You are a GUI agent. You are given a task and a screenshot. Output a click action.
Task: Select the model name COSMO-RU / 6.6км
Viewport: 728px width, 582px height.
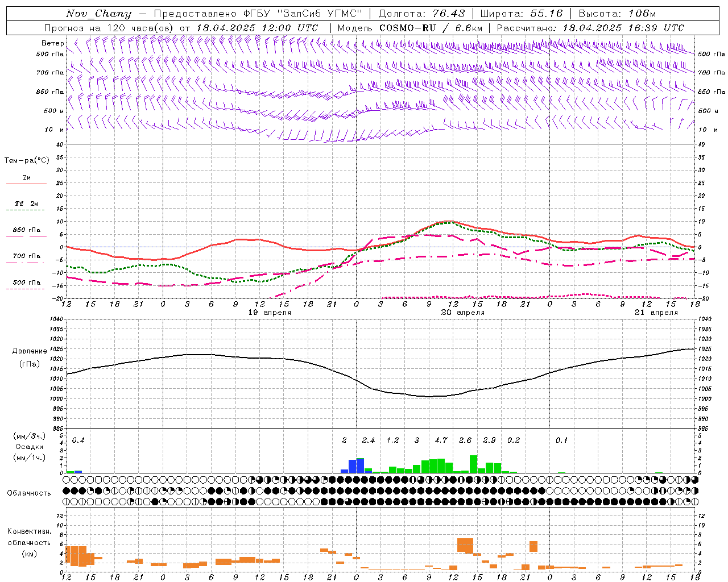tap(431, 28)
